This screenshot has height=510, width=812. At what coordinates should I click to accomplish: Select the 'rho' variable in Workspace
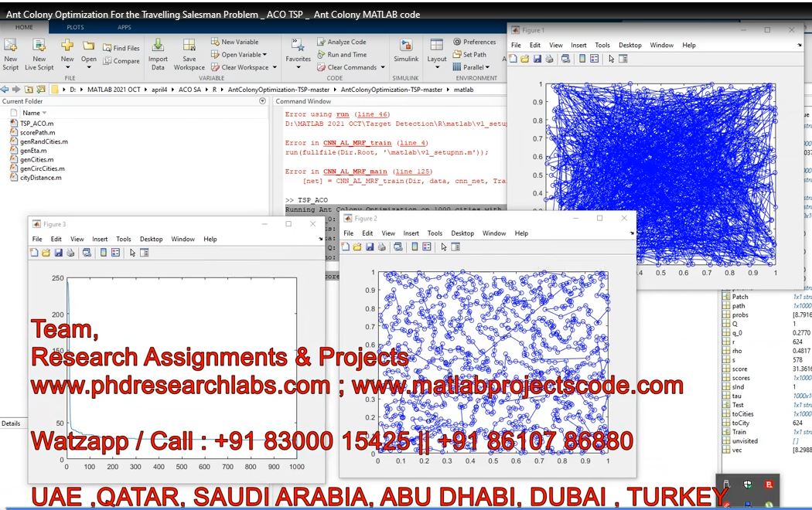[x=737, y=351]
